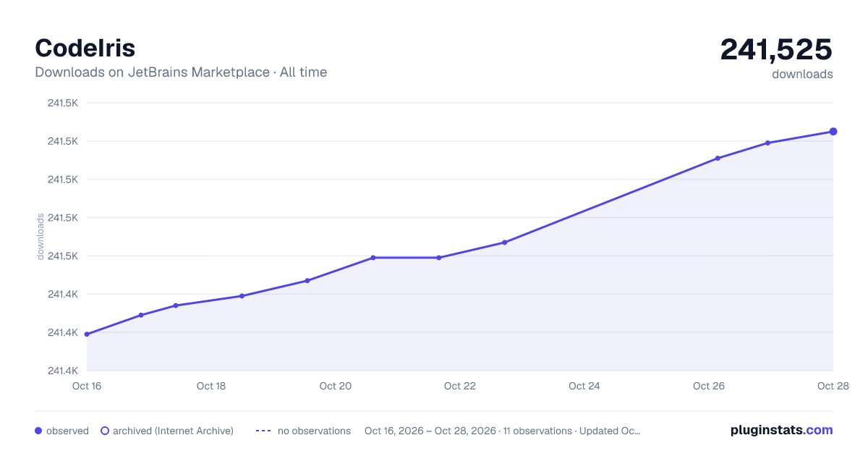
Task: Click the CodeIris chart title
Action: click(85, 48)
